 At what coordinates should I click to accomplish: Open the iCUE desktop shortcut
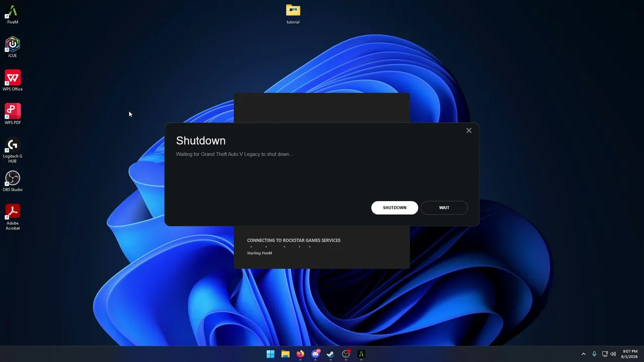click(x=13, y=48)
